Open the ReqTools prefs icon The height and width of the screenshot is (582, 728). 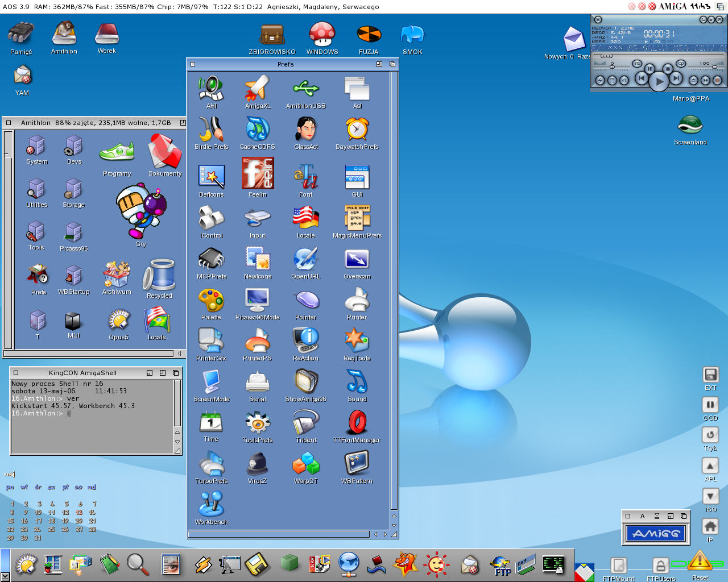tap(357, 340)
